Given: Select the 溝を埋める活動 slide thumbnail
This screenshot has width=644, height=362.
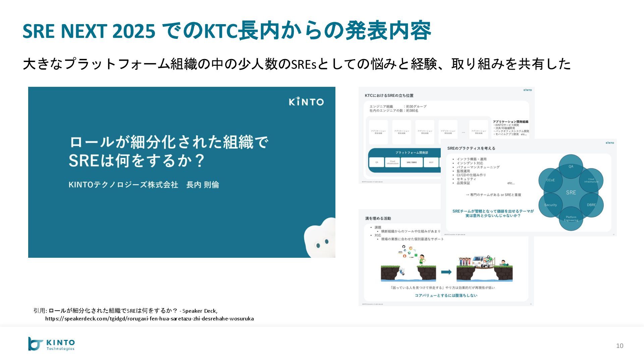Looking at the screenshot, I should (x=446, y=257).
